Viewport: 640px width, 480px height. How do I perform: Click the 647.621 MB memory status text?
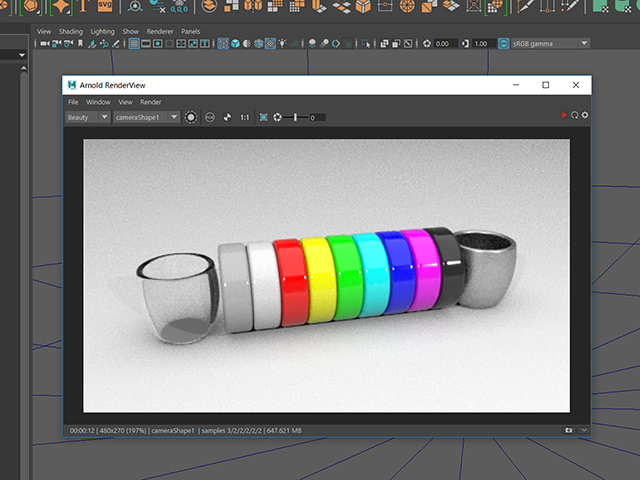284,430
